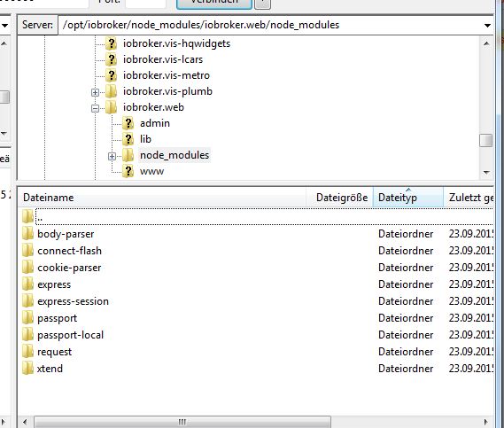Click the file list scroll-left arrow
The width and height of the screenshot is (504, 428).
pos(26,422)
